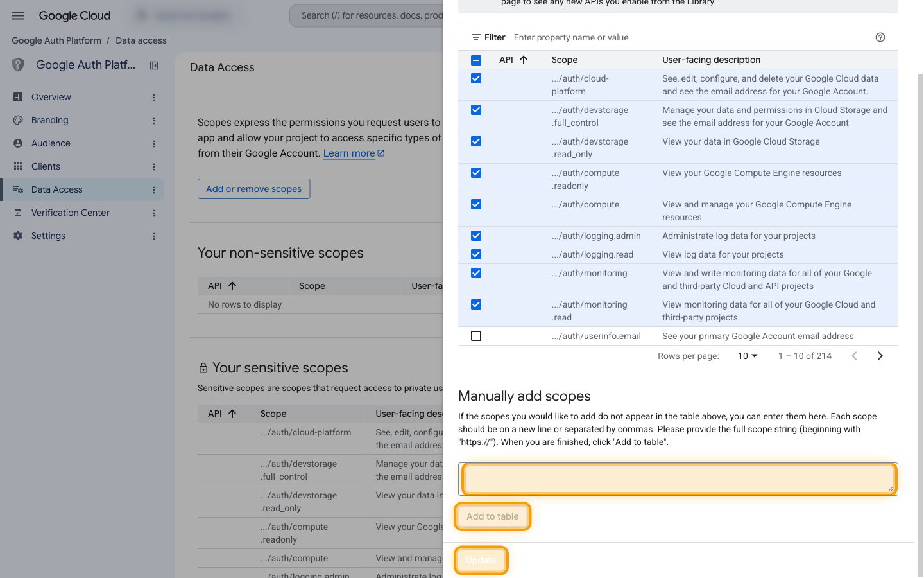This screenshot has width=924, height=578.
Task: Click the Google Auth Platform shield icon
Action: 18,65
